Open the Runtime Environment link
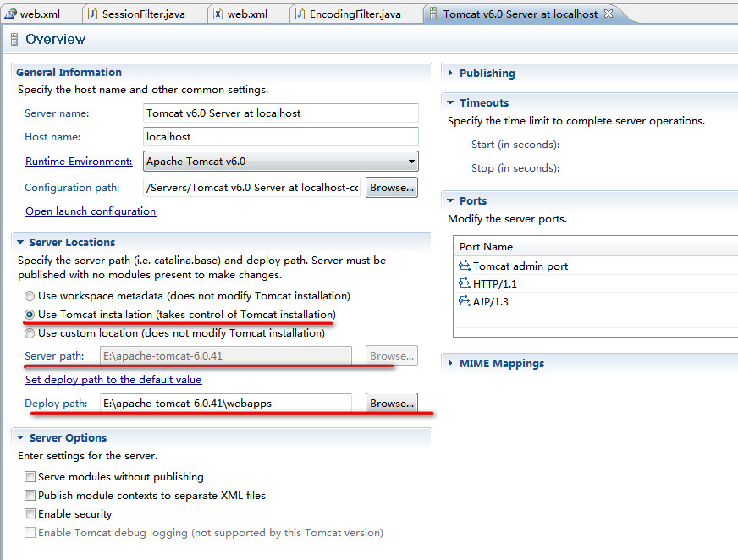The width and height of the screenshot is (738, 560). (79, 162)
